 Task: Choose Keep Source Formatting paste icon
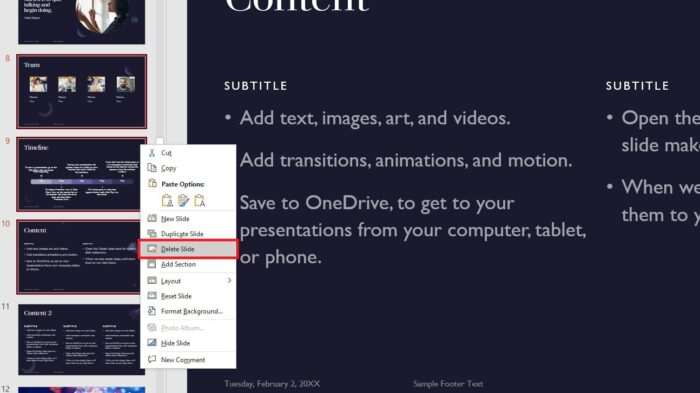coord(183,201)
